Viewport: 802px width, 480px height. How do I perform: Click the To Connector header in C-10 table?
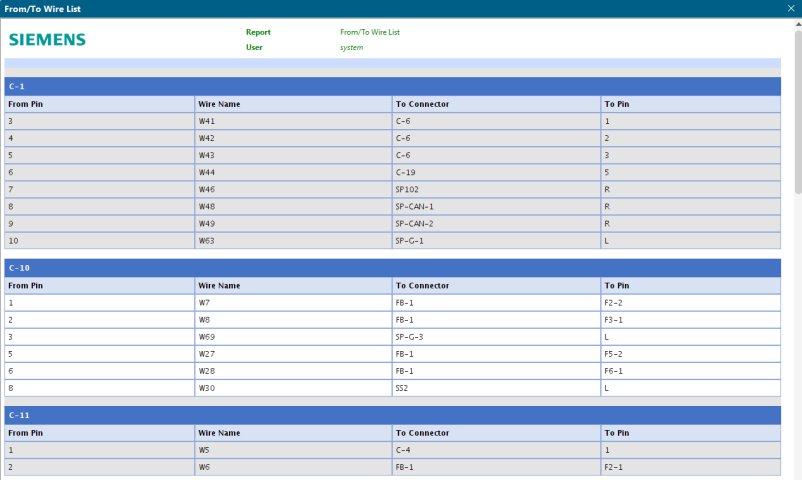click(496, 286)
